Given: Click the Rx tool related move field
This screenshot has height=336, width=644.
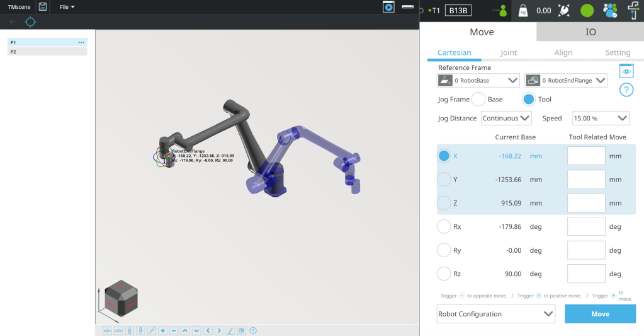Looking at the screenshot, I should 586,226.
